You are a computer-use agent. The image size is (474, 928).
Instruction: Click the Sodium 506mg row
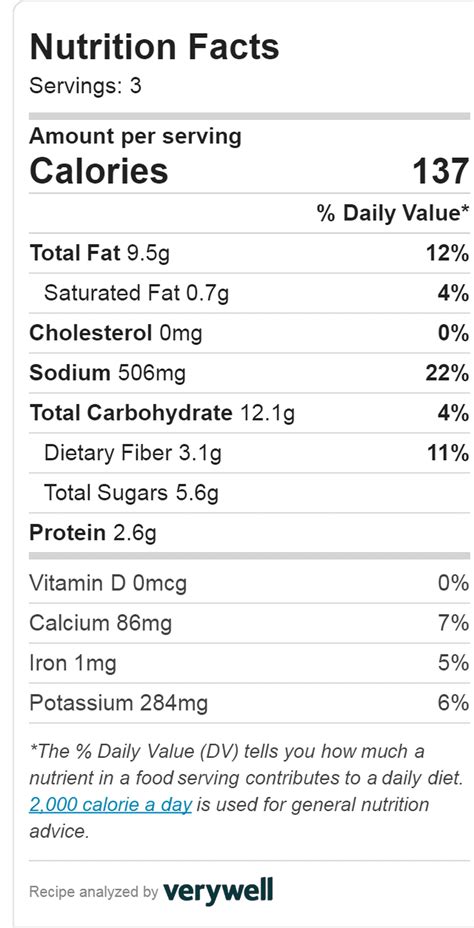pyautogui.click(x=249, y=373)
